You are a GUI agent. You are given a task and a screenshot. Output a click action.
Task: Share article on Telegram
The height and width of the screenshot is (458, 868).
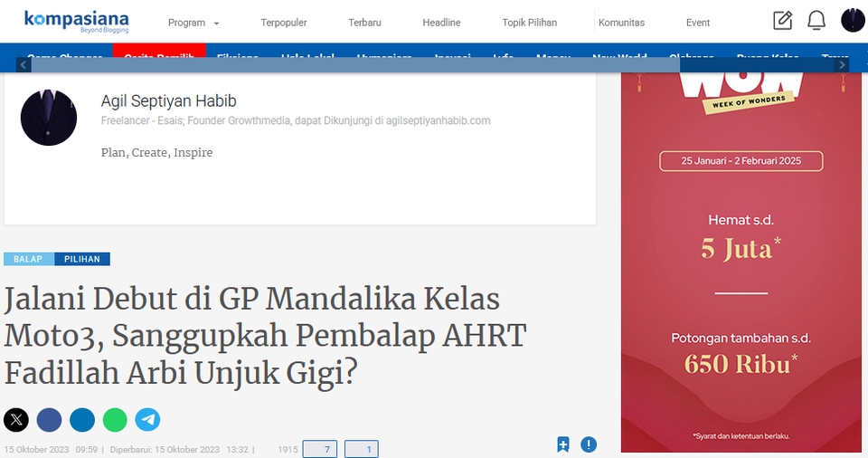(147, 420)
